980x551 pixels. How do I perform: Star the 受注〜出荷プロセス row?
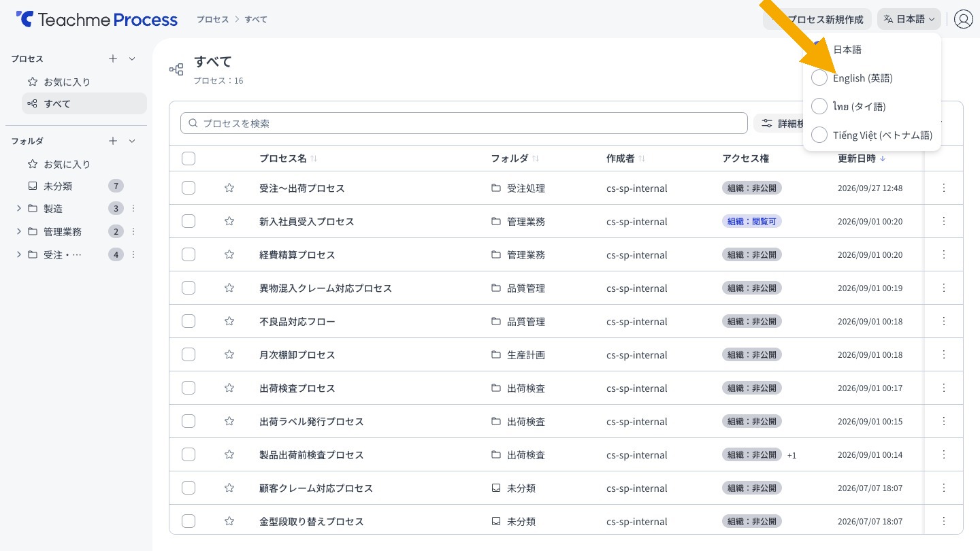(x=229, y=188)
